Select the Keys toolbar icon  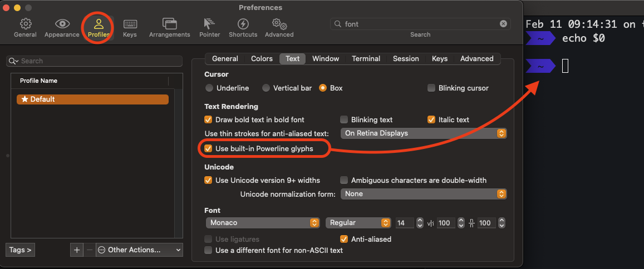point(130,27)
